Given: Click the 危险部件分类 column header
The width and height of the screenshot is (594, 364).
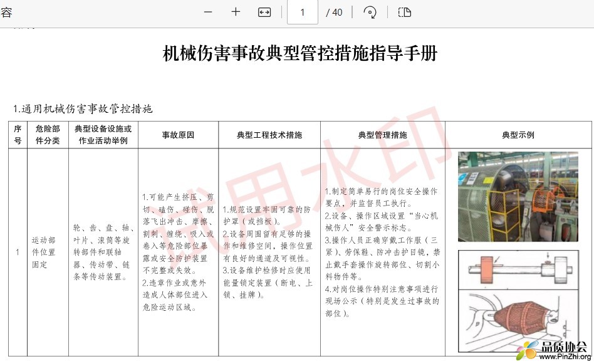Looking at the screenshot, I should click(x=48, y=135).
